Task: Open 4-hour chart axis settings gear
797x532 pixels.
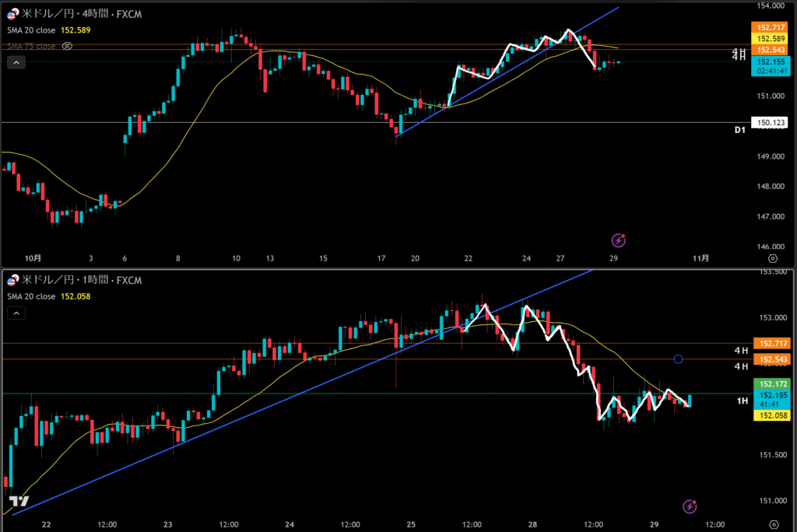Action: tap(772, 258)
